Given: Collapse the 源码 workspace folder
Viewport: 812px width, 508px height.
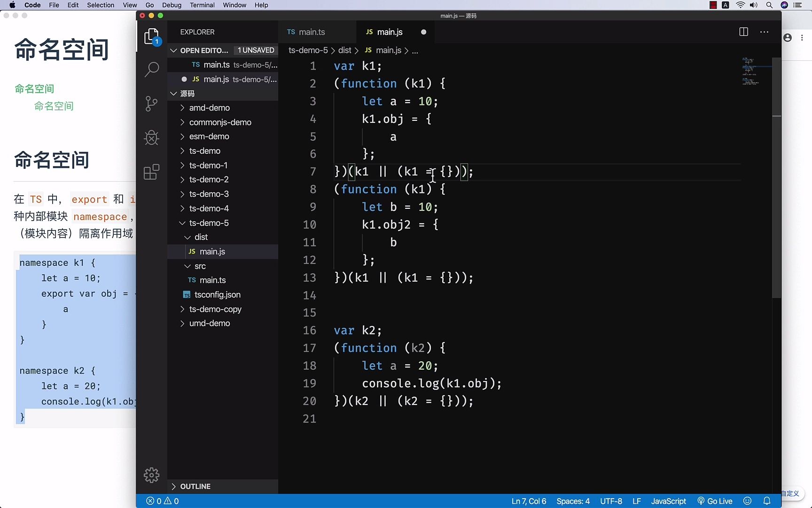Looking at the screenshot, I should click(174, 94).
